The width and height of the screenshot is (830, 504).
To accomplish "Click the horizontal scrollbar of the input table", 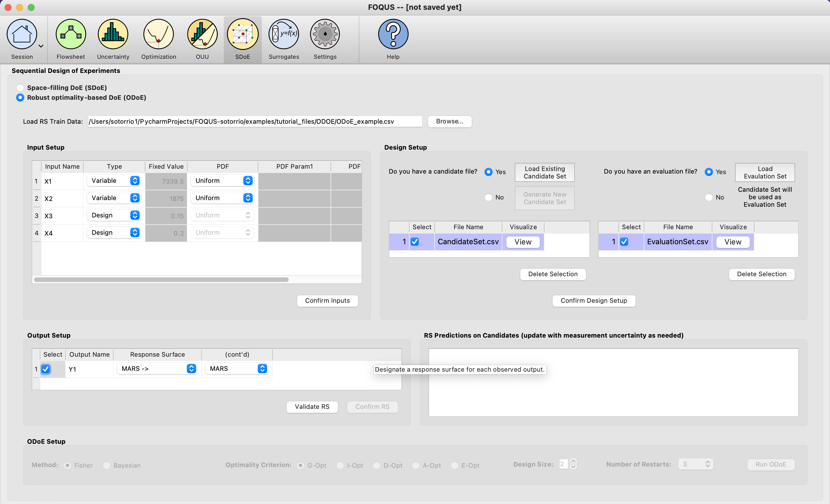I will (x=161, y=280).
